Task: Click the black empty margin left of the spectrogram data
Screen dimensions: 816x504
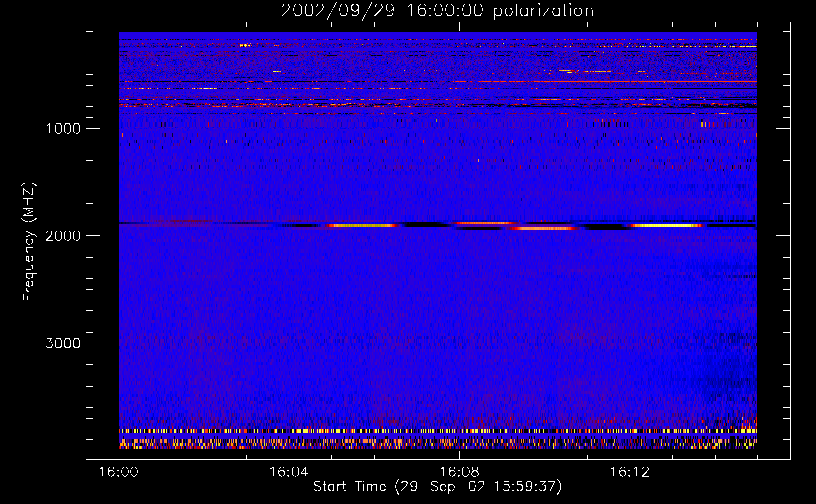Action: pos(102,242)
